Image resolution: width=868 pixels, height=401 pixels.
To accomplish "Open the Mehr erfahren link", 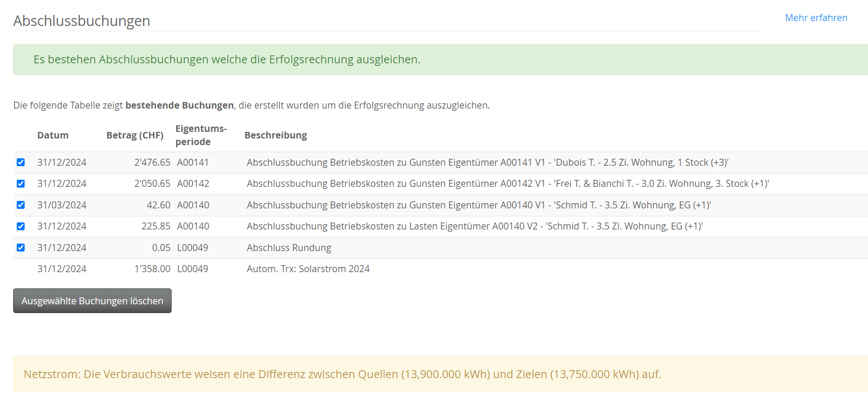I will pyautogui.click(x=816, y=18).
